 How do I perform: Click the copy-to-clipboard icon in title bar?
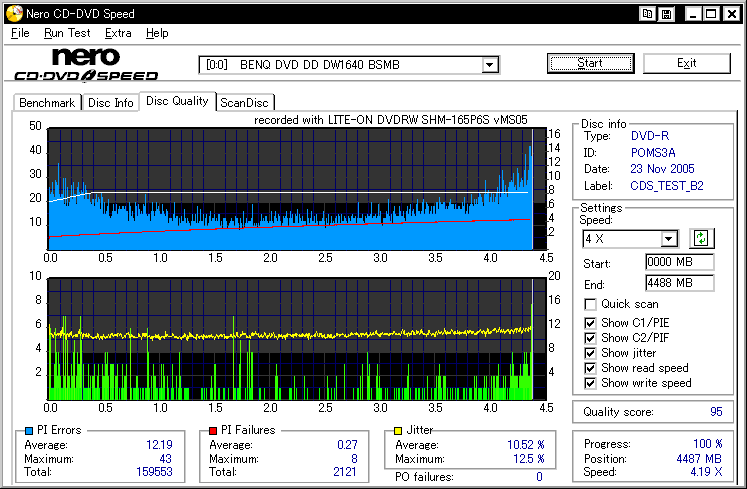click(x=648, y=14)
